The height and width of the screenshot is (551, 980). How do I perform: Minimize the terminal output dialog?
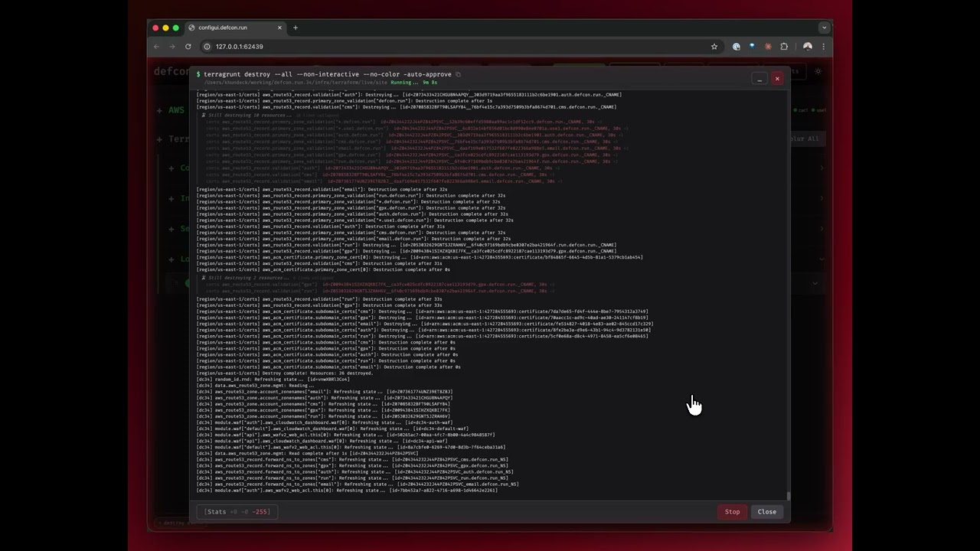(759, 79)
